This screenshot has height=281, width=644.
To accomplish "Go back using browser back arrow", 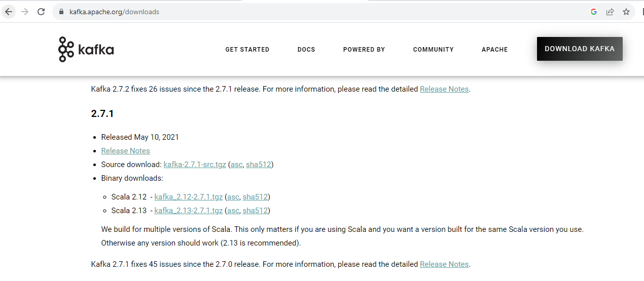I will tap(9, 12).
